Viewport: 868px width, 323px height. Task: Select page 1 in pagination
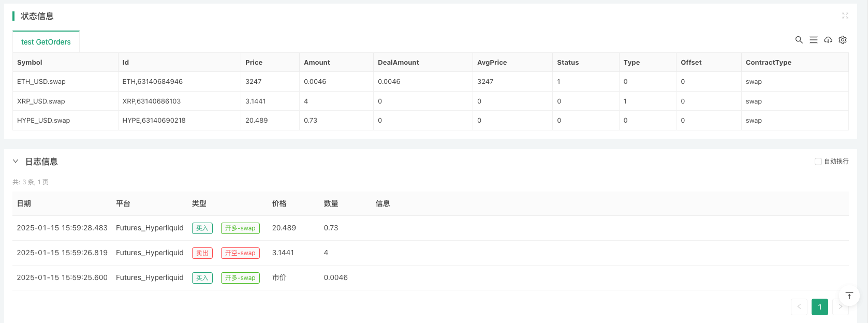click(819, 307)
